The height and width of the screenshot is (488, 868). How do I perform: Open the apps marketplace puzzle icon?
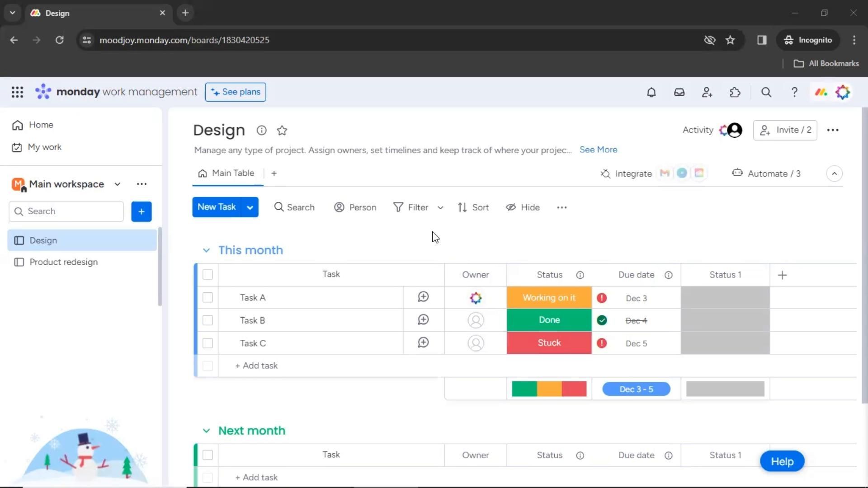[x=735, y=92]
